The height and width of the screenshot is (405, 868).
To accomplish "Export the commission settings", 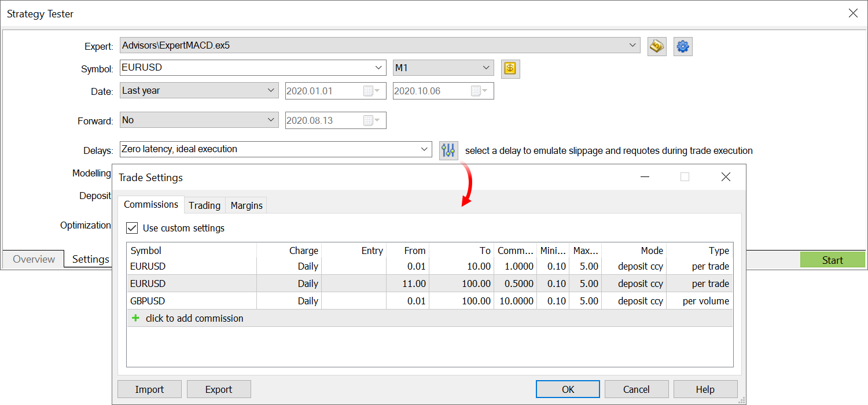I will [219, 389].
